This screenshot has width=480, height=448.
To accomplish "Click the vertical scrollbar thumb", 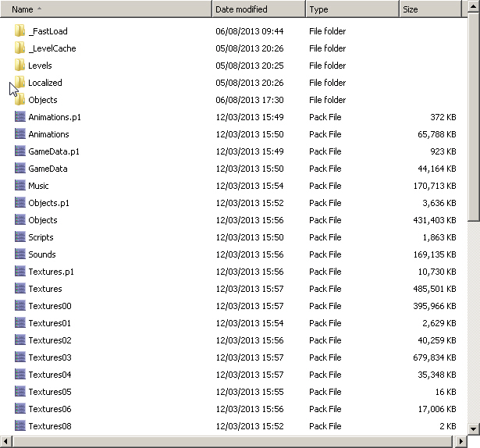I will pos(474,116).
